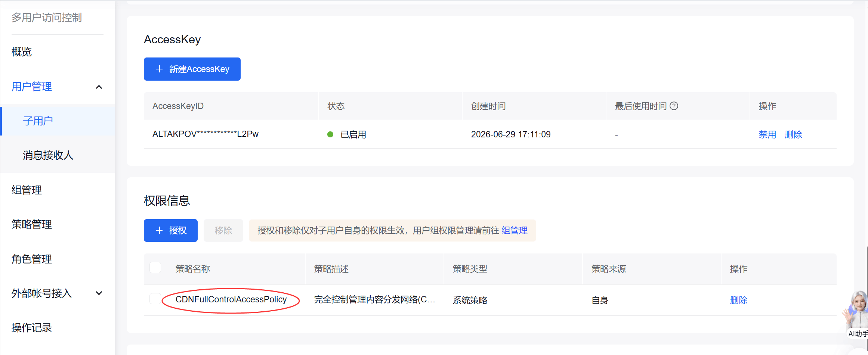Image resolution: width=868 pixels, height=355 pixels.
Task: Open 角色管理 in the sidebar
Action: coord(32,259)
